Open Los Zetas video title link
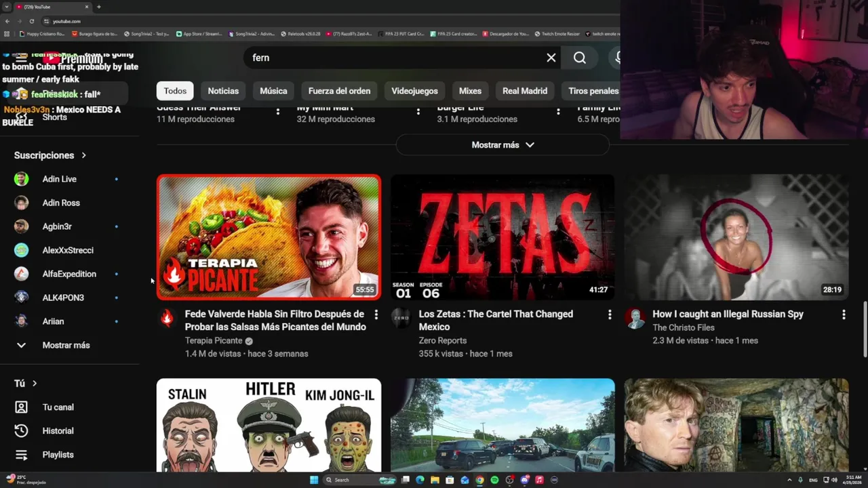 pyautogui.click(x=496, y=321)
